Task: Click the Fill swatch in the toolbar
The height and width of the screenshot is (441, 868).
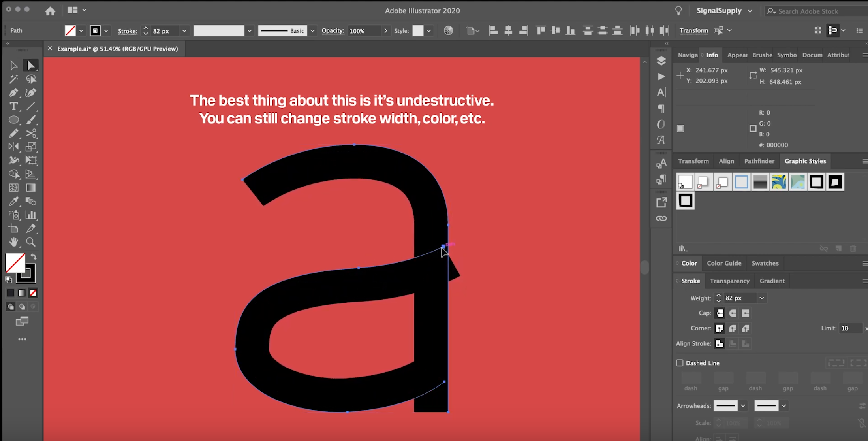Action: 15,263
